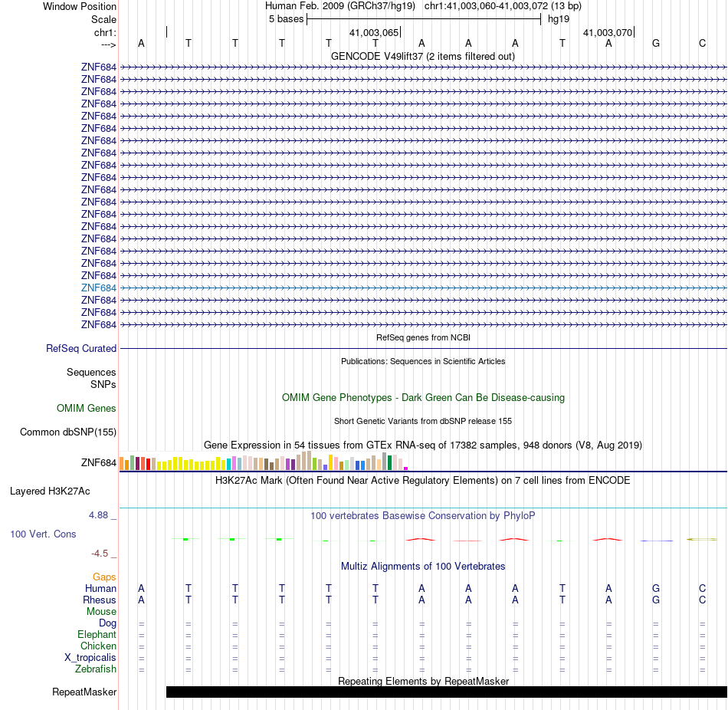Click the strand direction arrow label

click(x=108, y=44)
